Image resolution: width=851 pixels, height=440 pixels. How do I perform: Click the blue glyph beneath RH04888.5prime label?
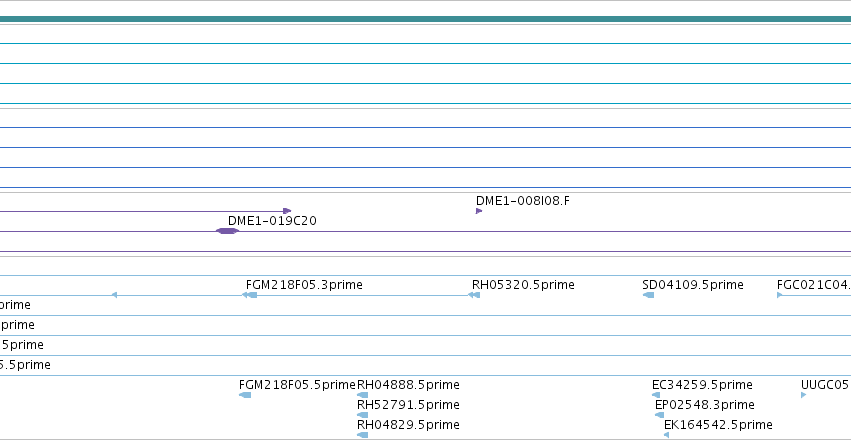[x=363, y=395]
